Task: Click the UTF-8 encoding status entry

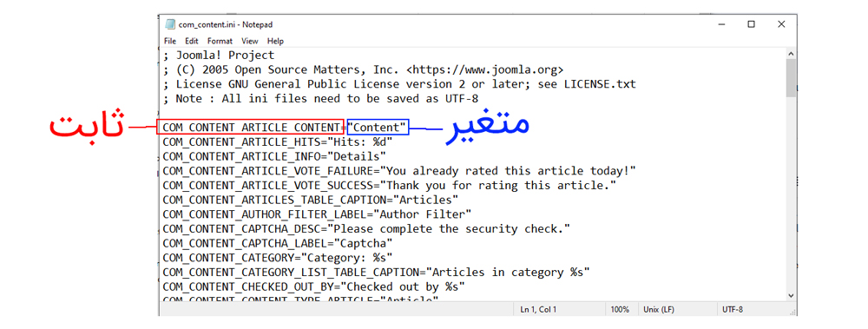Action: pyautogui.click(x=733, y=310)
